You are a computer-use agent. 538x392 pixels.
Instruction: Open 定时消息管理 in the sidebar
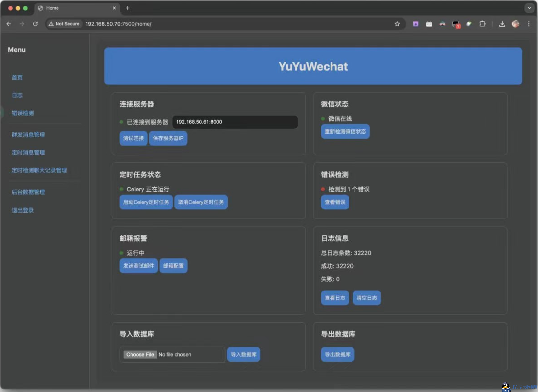point(28,152)
